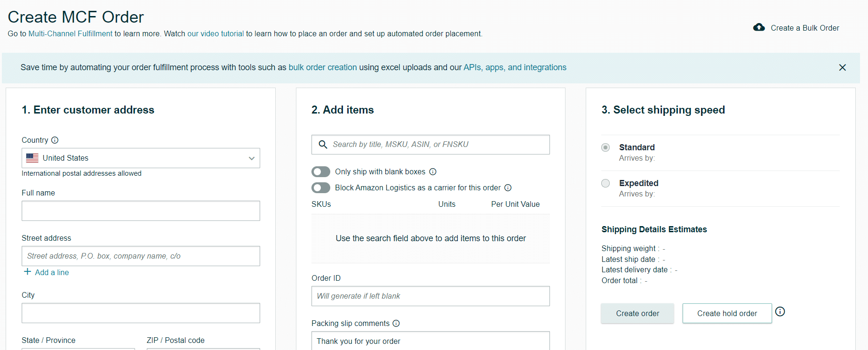
Task: Open the Multi-Channel Fulfillment link
Action: pyautogui.click(x=71, y=33)
